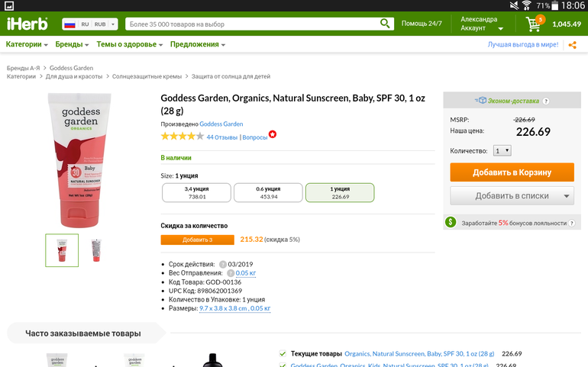Click the iHerb logo
Viewport: 588px width, 367px height.
27,24
